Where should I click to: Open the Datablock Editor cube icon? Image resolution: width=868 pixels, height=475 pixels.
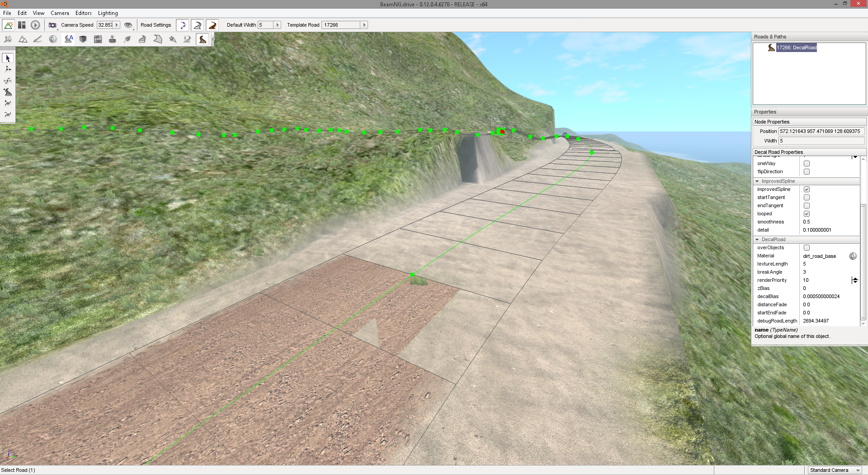point(83,39)
